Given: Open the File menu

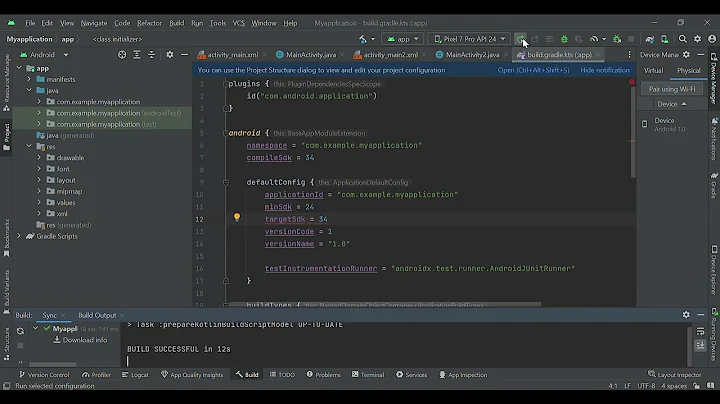Looking at the screenshot, I should point(30,23).
